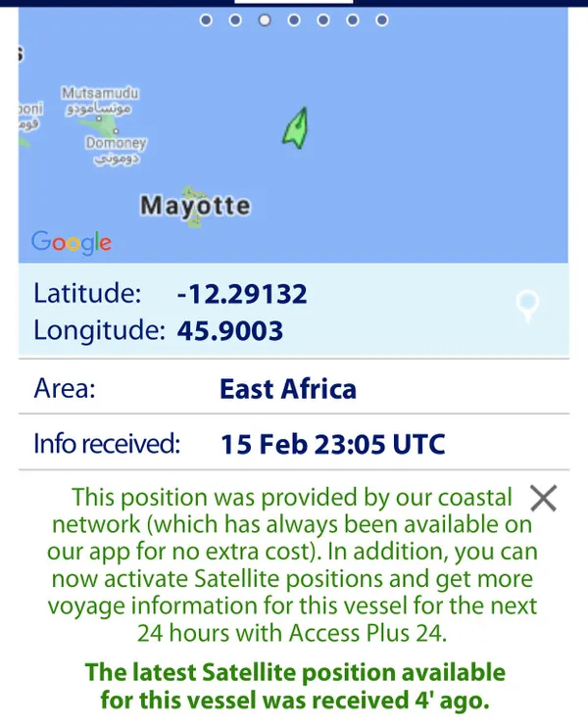
Task: Select the second carousel page dot
Action: (235, 21)
